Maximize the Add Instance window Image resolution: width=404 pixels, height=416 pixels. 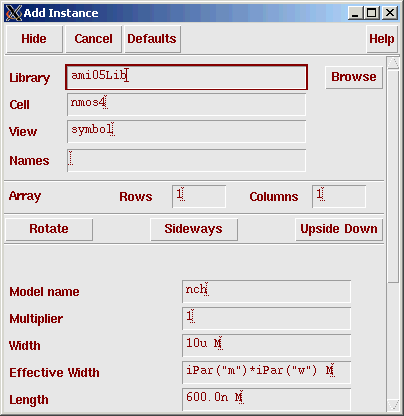[x=372, y=13]
